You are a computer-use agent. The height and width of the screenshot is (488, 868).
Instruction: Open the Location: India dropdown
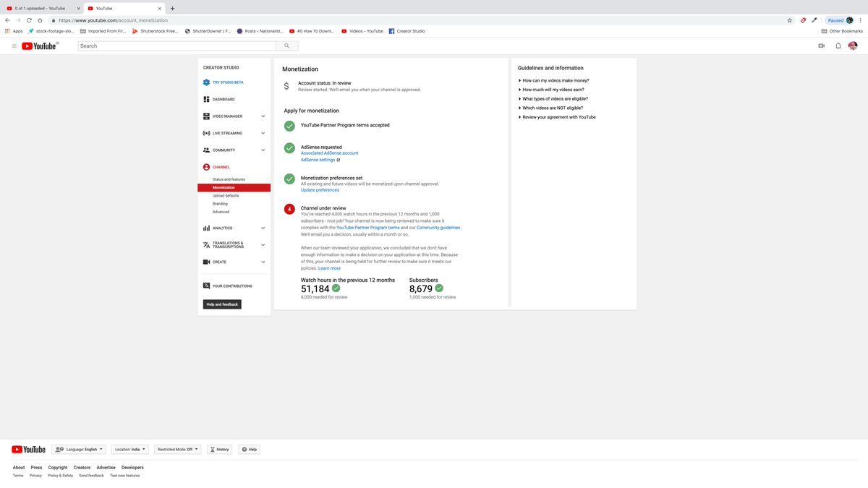[x=130, y=449]
